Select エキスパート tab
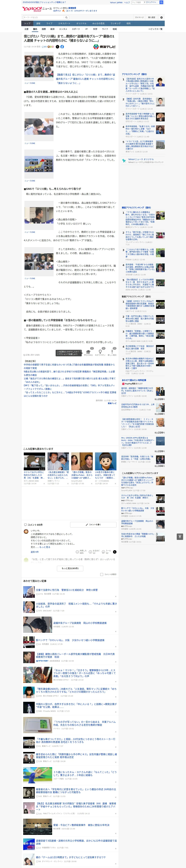Viewport: 186px width, 868px height. pos(64,23)
